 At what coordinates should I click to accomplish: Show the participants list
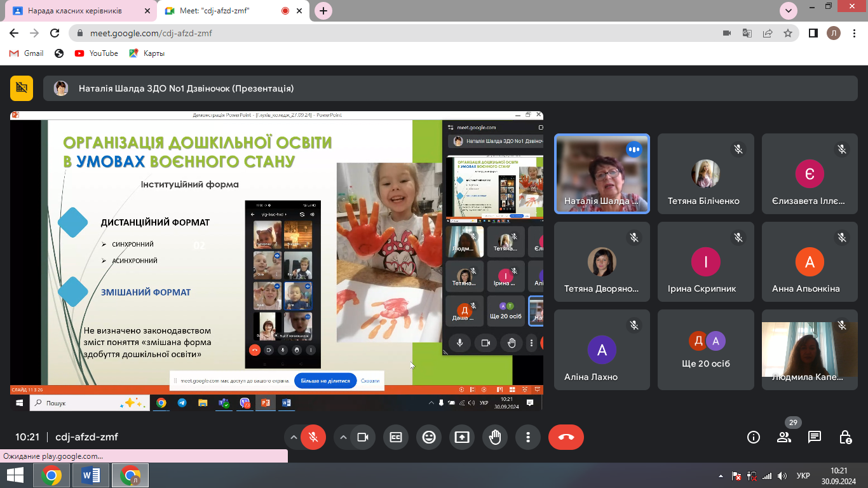coord(784,437)
